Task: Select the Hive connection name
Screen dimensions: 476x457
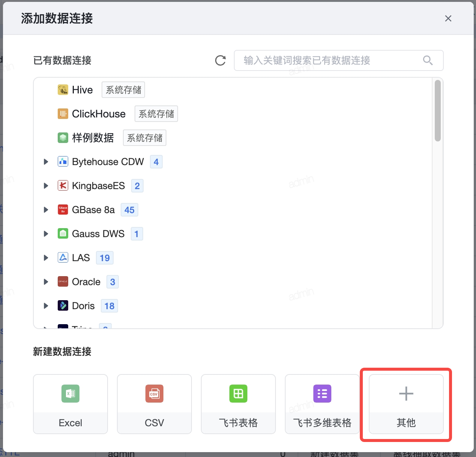Action: [82, 90]
